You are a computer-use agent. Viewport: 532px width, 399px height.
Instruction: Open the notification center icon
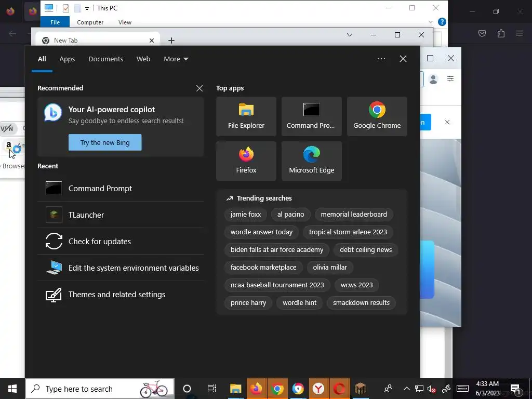516,389
